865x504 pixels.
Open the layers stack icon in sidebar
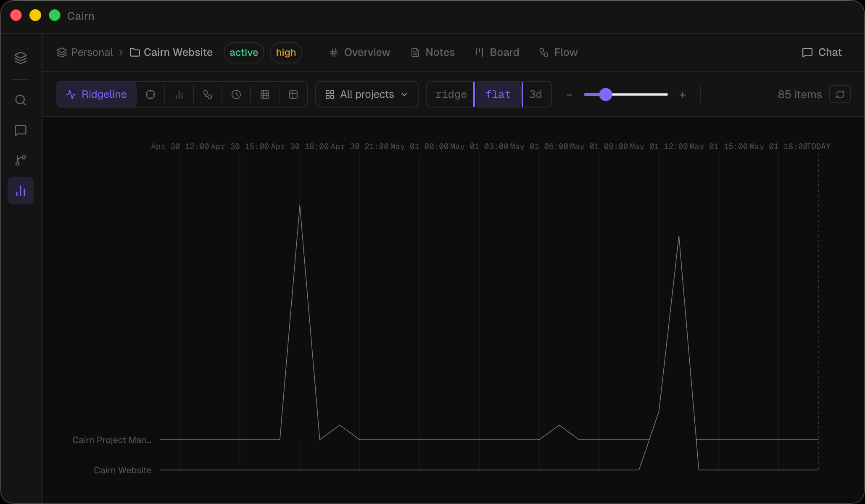21,58
